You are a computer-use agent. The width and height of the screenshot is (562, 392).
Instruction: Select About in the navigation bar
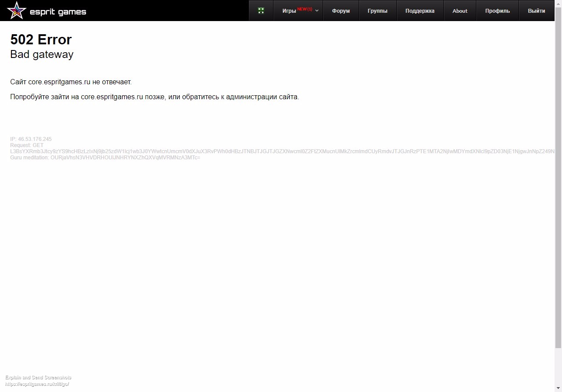(460, 11)
